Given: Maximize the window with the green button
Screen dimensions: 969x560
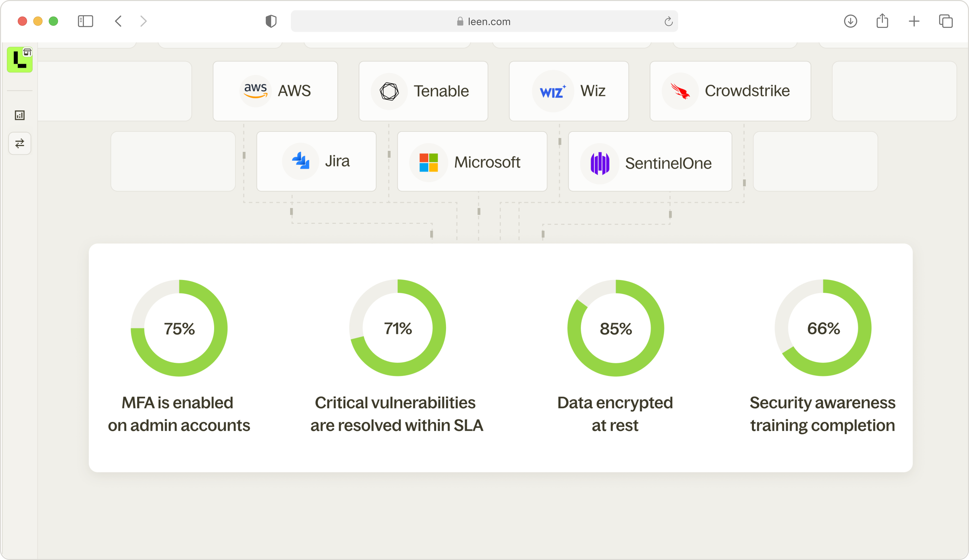Looking at the screenshot, I should coord(54,21).
